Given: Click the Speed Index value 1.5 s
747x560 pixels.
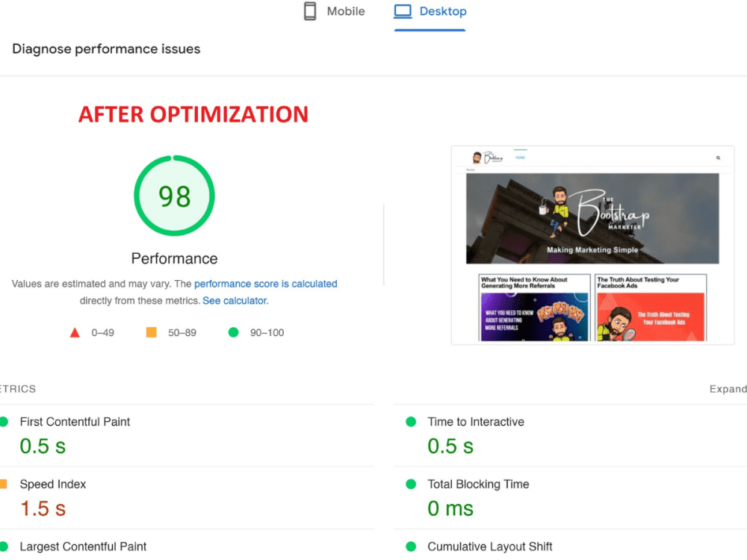Looking at the screenshot, I should pos(43,508).
